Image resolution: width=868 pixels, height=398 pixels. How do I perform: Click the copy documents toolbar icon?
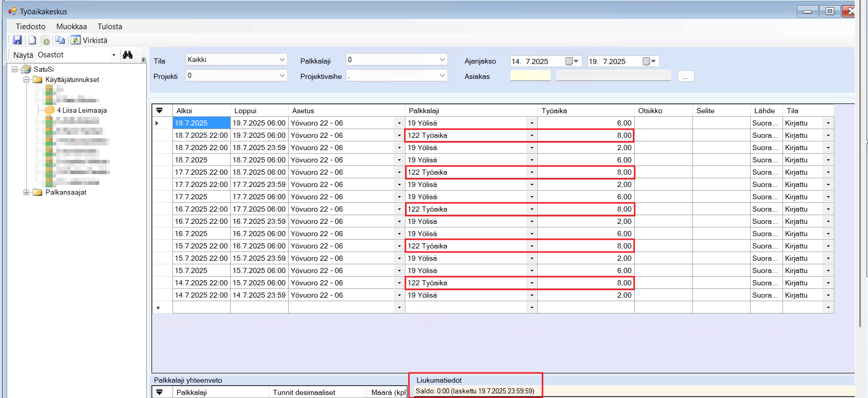60,40
